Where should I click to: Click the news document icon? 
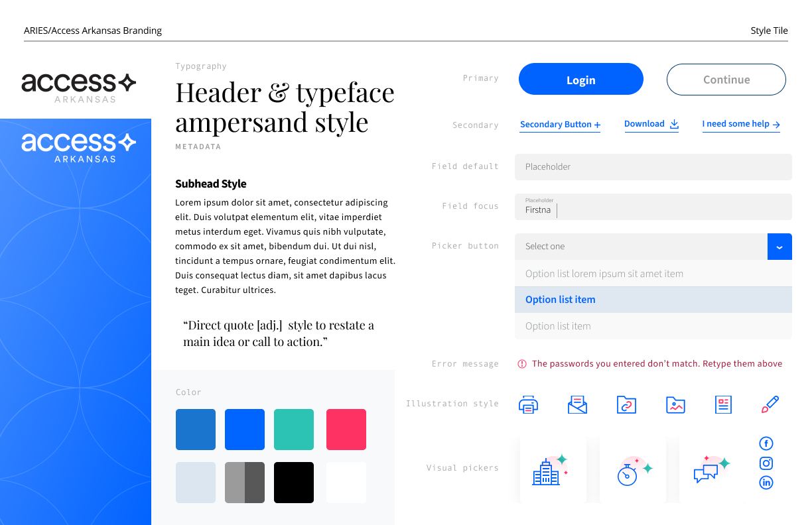click(x=723, y=404)
